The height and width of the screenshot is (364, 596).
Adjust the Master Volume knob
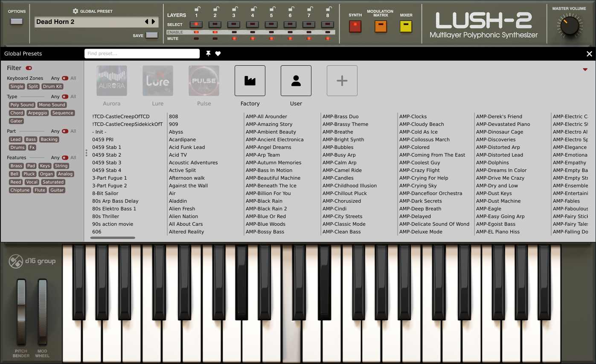click(x=569, y=26)
